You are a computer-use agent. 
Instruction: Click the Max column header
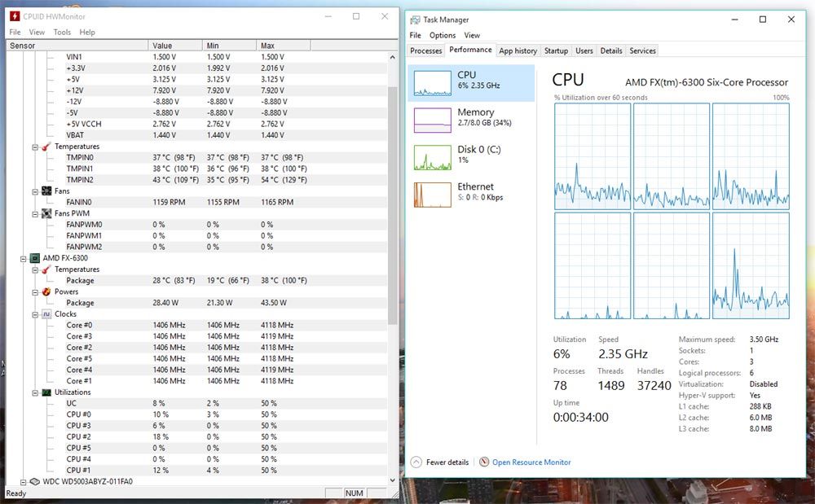point(284,46)
